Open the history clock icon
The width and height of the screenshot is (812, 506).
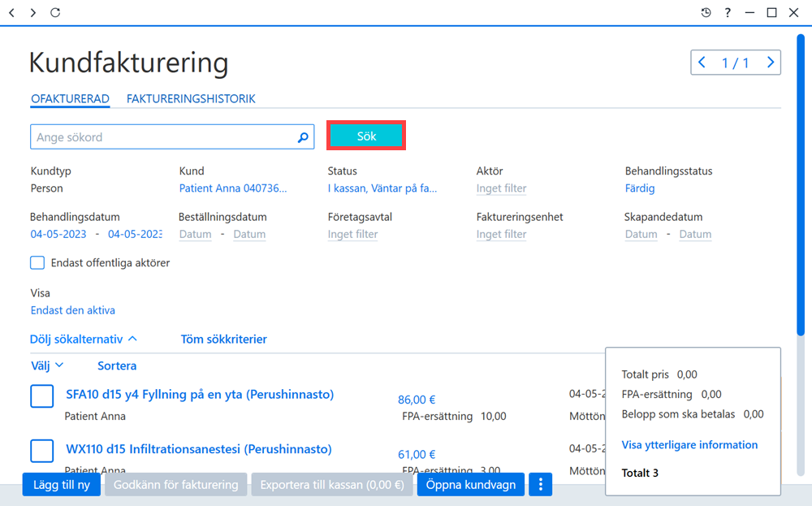coord(706,12)
